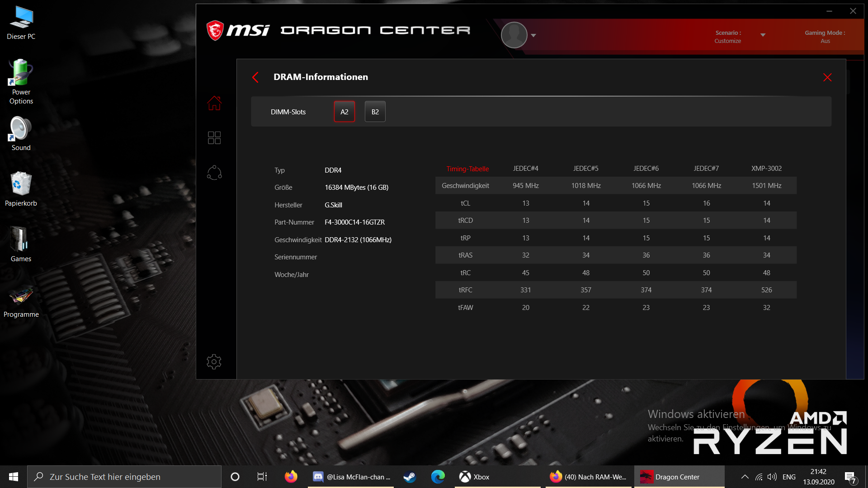Switch to Firefox Nach RAM-We... window
Viewport: 868px width, 488px height.
588,477
